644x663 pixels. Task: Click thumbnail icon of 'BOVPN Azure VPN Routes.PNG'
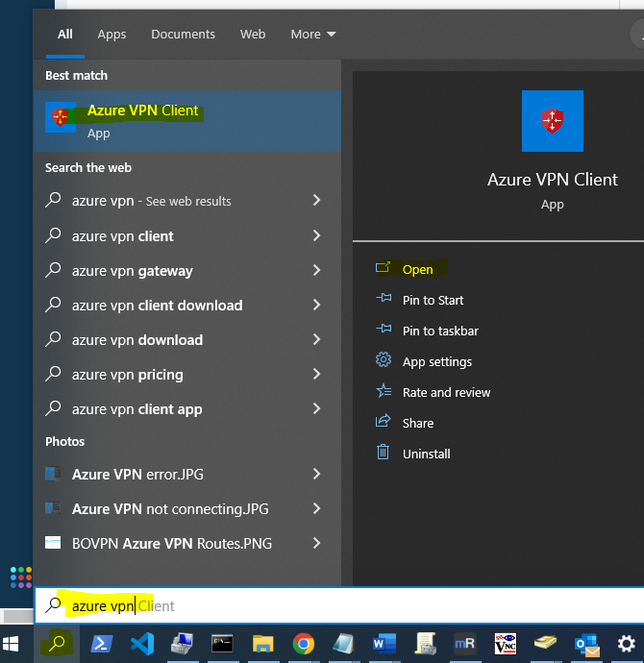coord(53,543)
